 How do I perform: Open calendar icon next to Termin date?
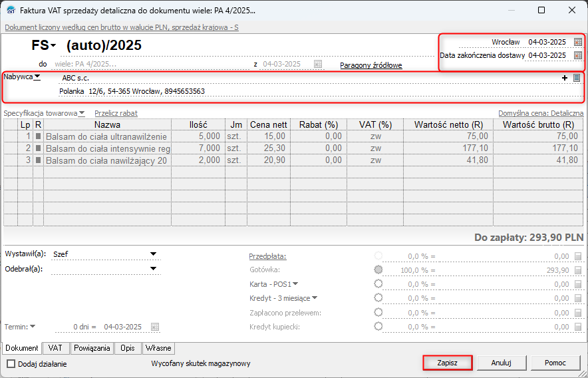pyautogui.click(x=155, y=327)
